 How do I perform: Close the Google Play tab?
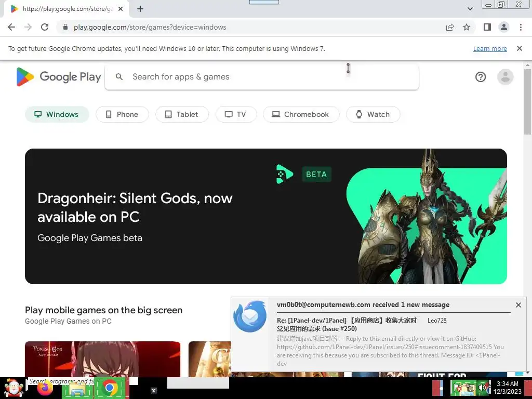[121, 9]
